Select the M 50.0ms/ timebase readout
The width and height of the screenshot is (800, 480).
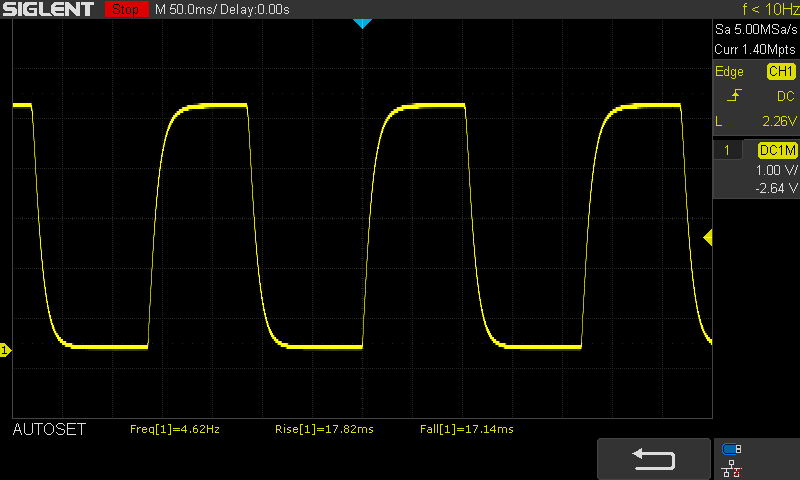coord(186,9)
